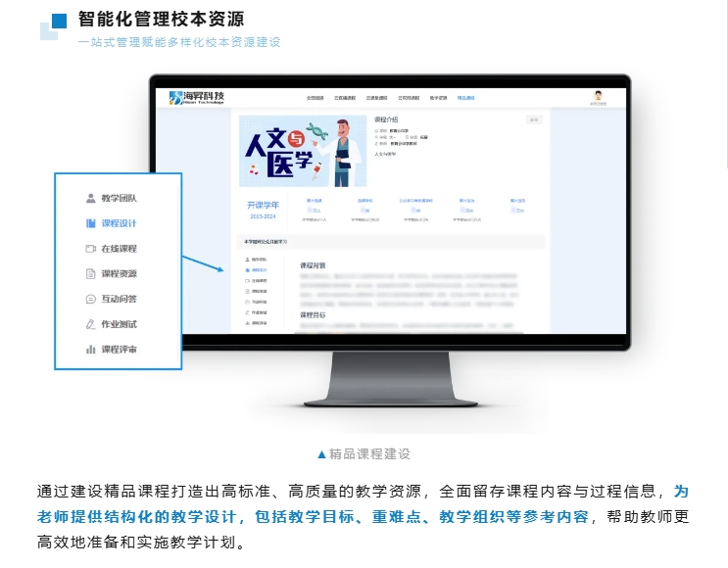Click the 课程资源 document icon

click(x=91, y=274)
